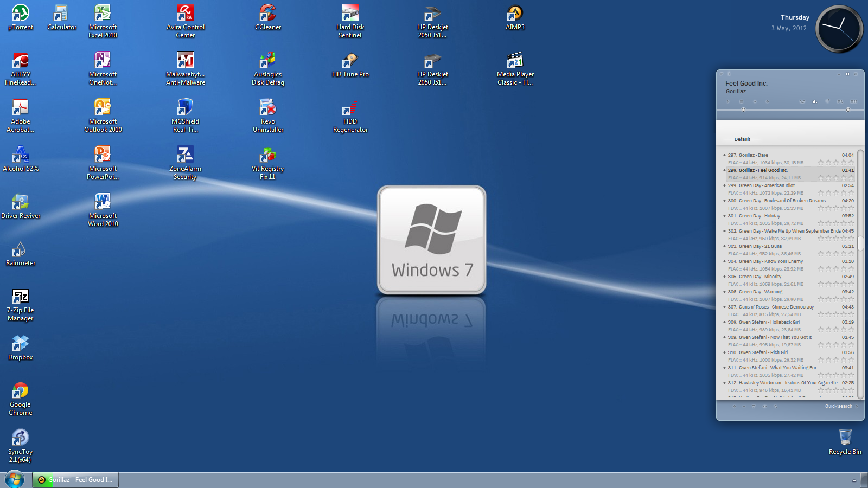Remove tracks with playlist minus icon
The width and height of the screenshot is (868, 488).
(x=744, y=406)
